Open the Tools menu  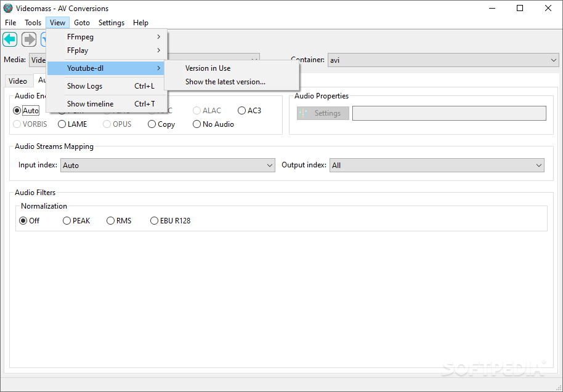[33, 23]
